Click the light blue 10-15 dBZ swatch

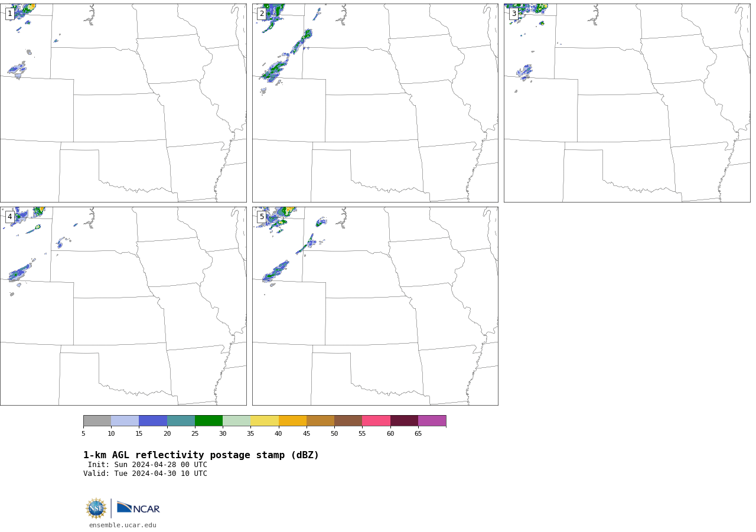coord(125,421)
